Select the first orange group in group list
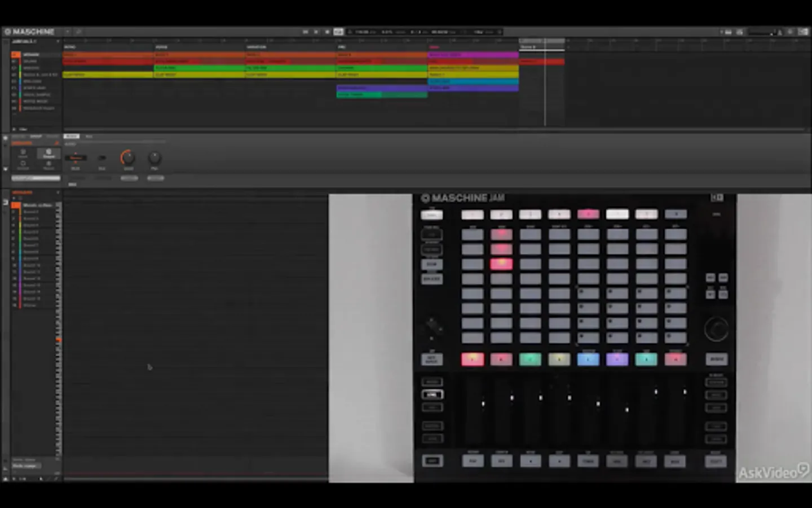The image size is (812, 508). [35, 55]
